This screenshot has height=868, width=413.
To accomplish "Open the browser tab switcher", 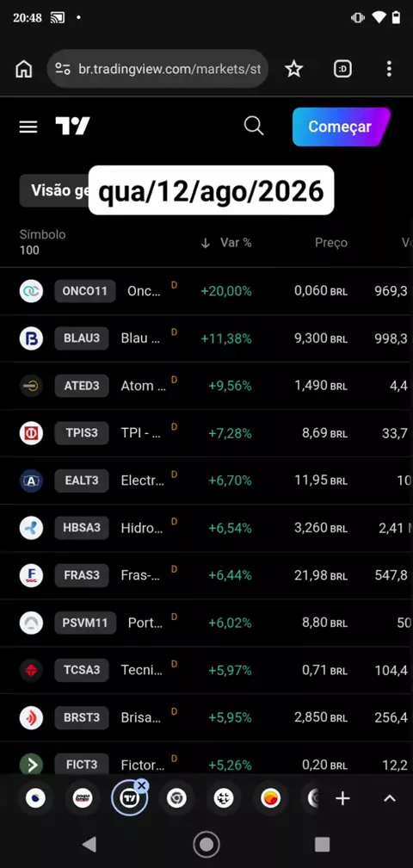I will pyautogui.click(x=342, y=69).
